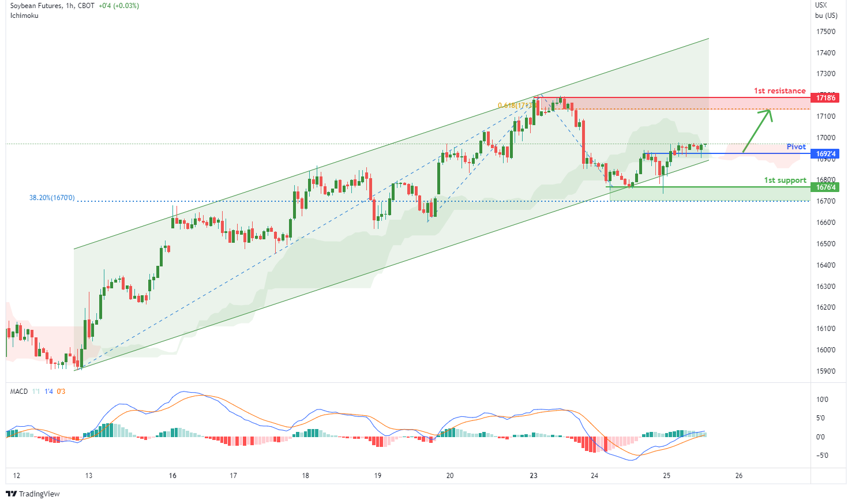This screenshot has height=504, width=848.
Task: Click the date label 20 on time axis
Action: pyautogui.click(x=450, y=476)
